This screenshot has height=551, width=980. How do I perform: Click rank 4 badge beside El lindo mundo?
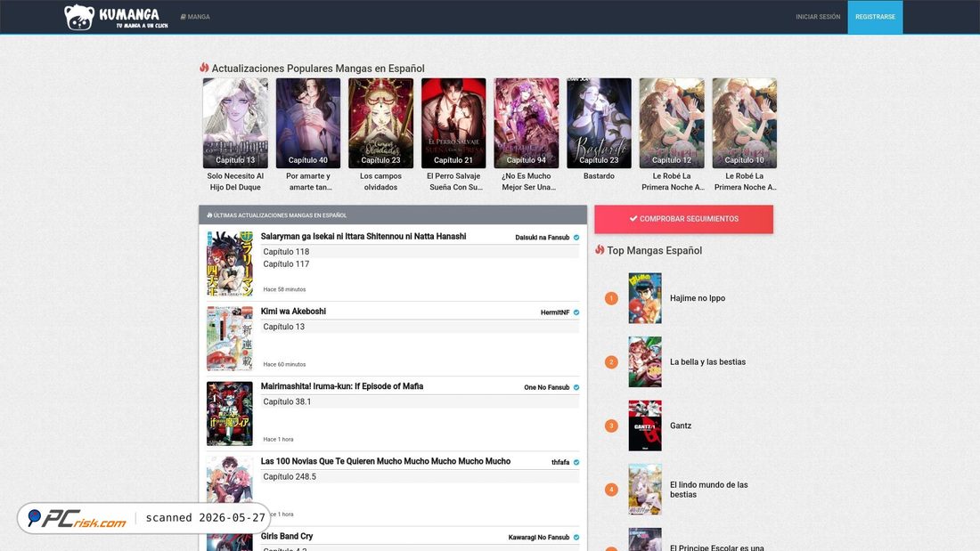coord(611,490)
